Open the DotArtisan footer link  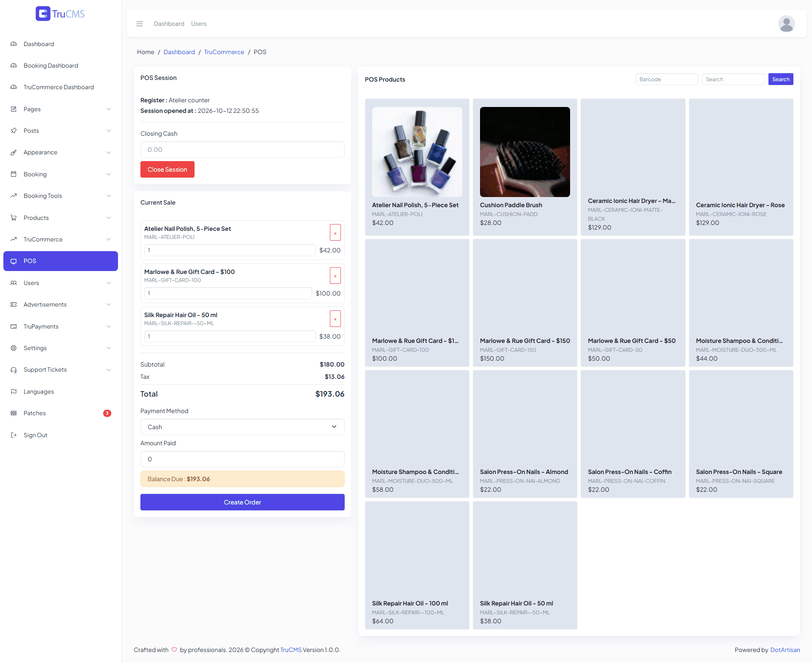tap(785, 650)
